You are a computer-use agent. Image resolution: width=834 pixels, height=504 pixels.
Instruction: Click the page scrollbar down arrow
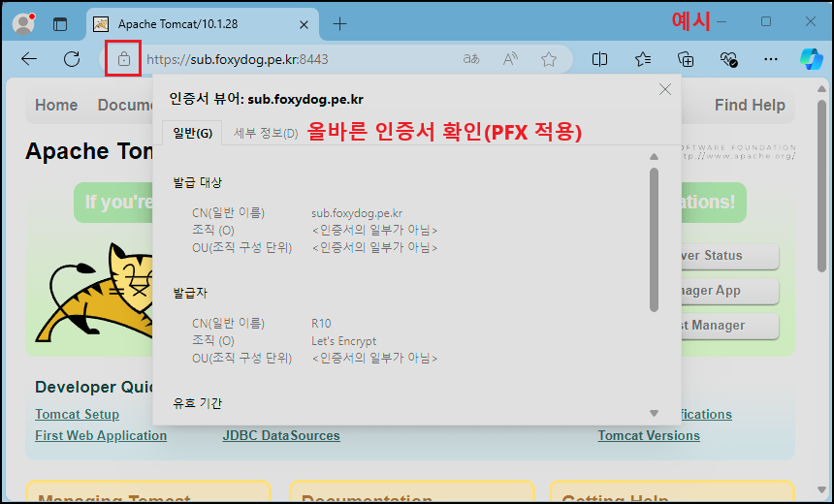pos(822,490)
